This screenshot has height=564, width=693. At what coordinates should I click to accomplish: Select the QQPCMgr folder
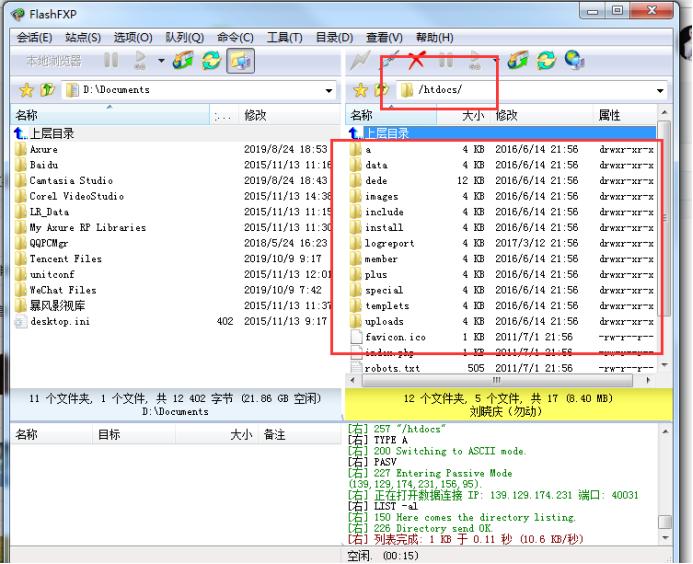(x=49, y=243)
